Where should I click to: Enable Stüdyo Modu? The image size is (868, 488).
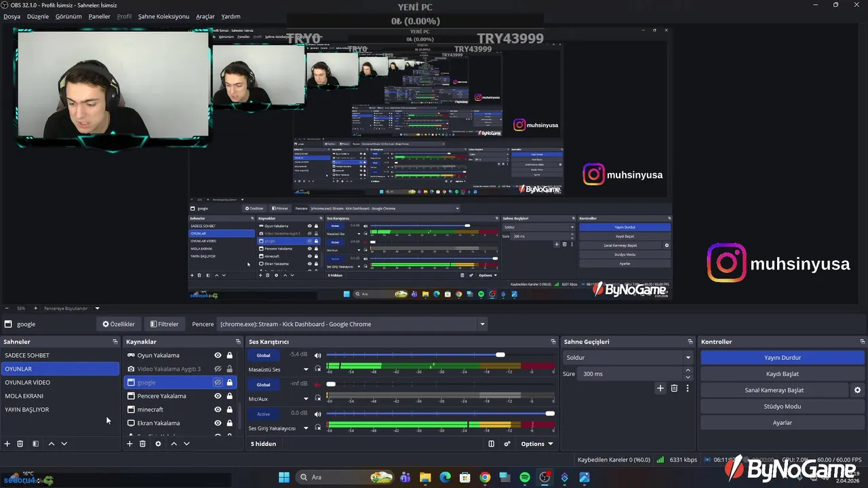[782, 407]
